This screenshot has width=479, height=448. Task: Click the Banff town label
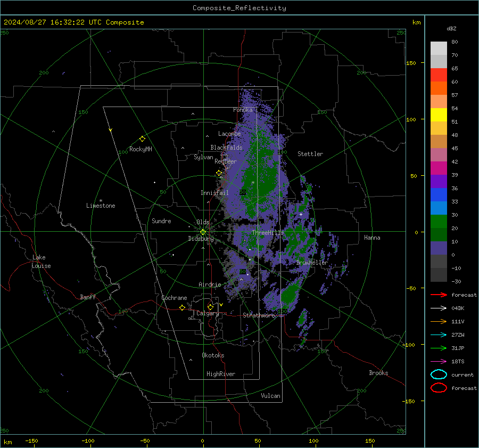(88, 297)
